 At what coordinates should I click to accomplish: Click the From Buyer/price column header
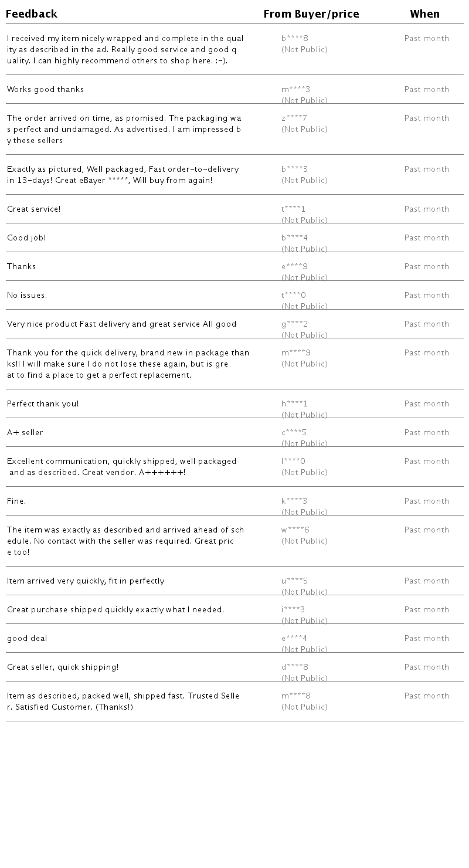tap(311, 14)
